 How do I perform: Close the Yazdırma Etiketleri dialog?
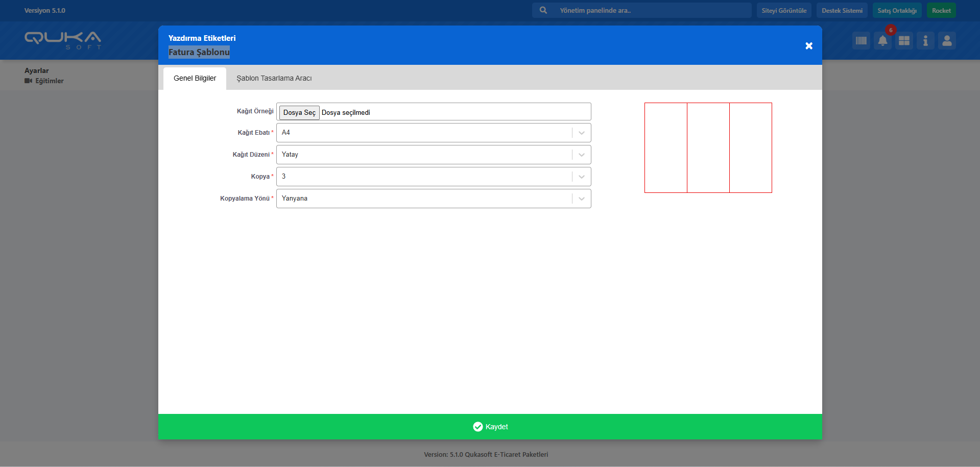click(809, 46)
